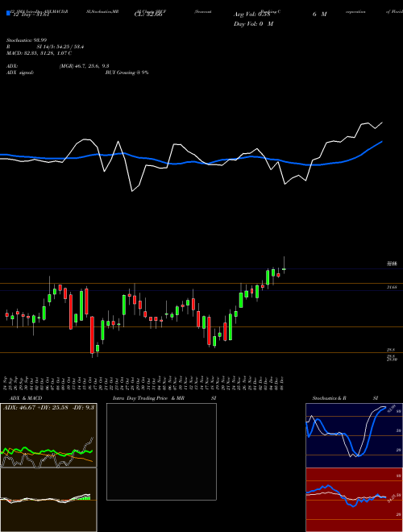Viewport: 403px width, 532px height.
Task: Click the blue moving-average line in upper chart
Action: 190,162
